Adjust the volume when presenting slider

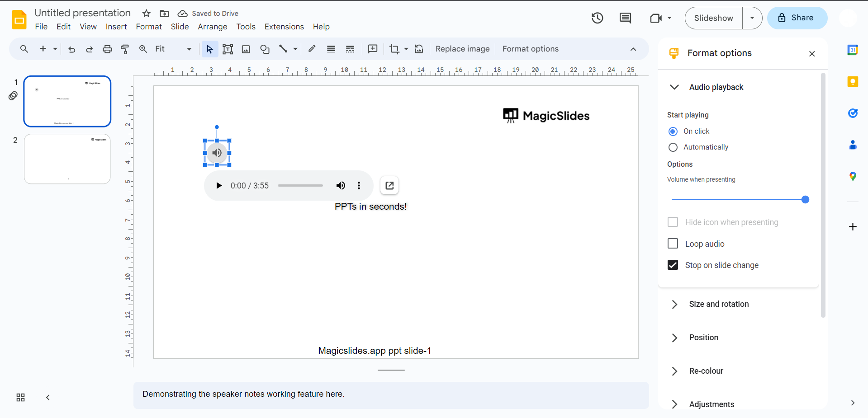[805, 200]
